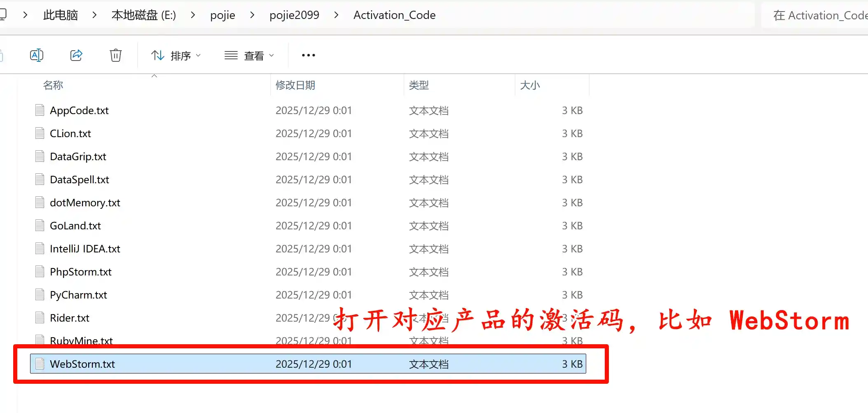Screen dimensions: 868x413
Task: Open the three-dots more options menu
Action: [x=308, y=55]
